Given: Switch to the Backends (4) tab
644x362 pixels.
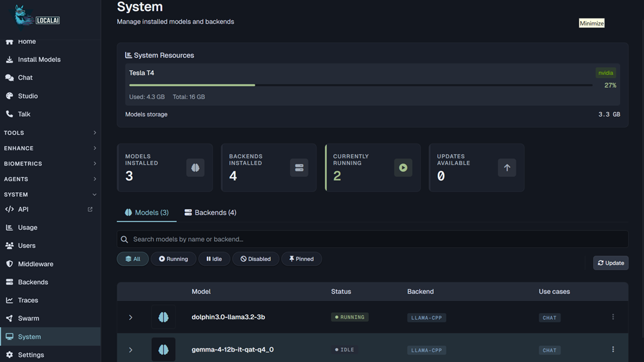Looking at the screenshot, I should 210,213.
